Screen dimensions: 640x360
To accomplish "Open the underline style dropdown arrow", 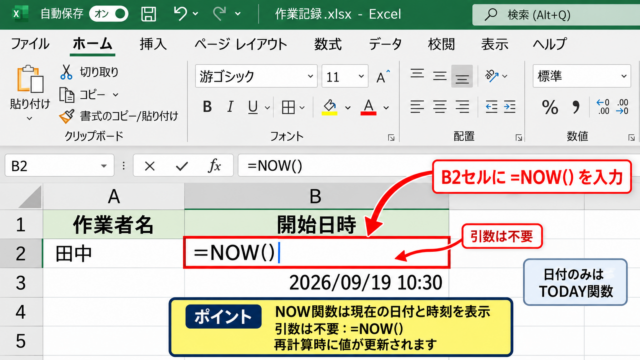I will [267, 108].
